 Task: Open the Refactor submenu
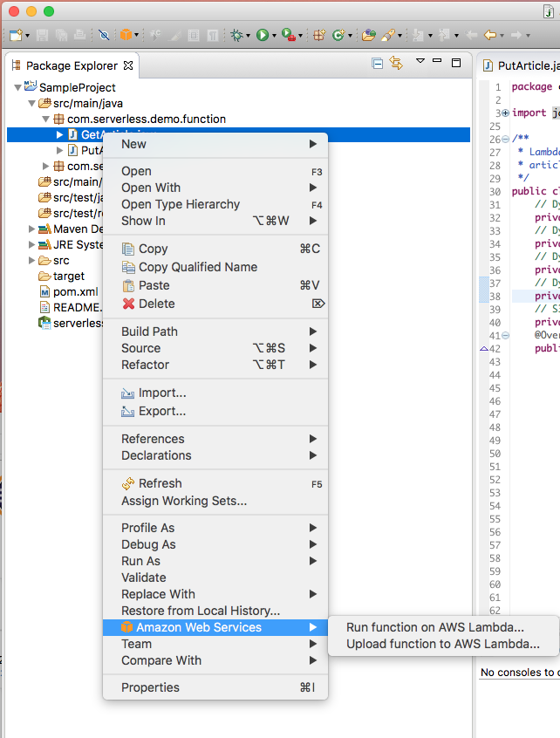[x=215, y=365]
